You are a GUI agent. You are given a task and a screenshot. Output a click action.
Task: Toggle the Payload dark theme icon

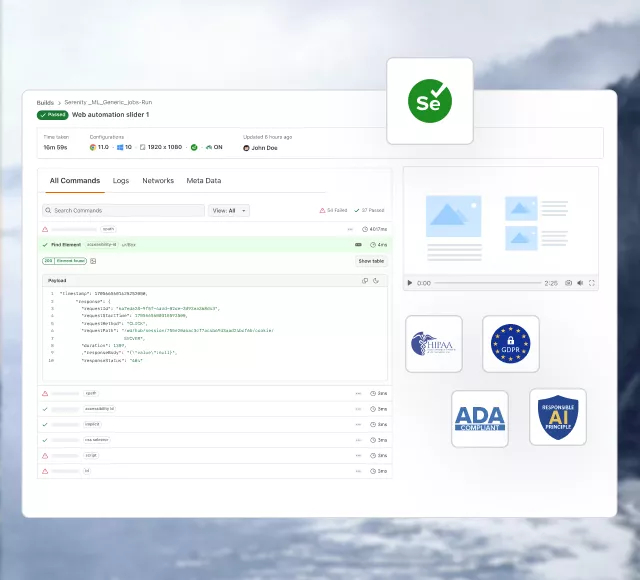pos(376,280)
